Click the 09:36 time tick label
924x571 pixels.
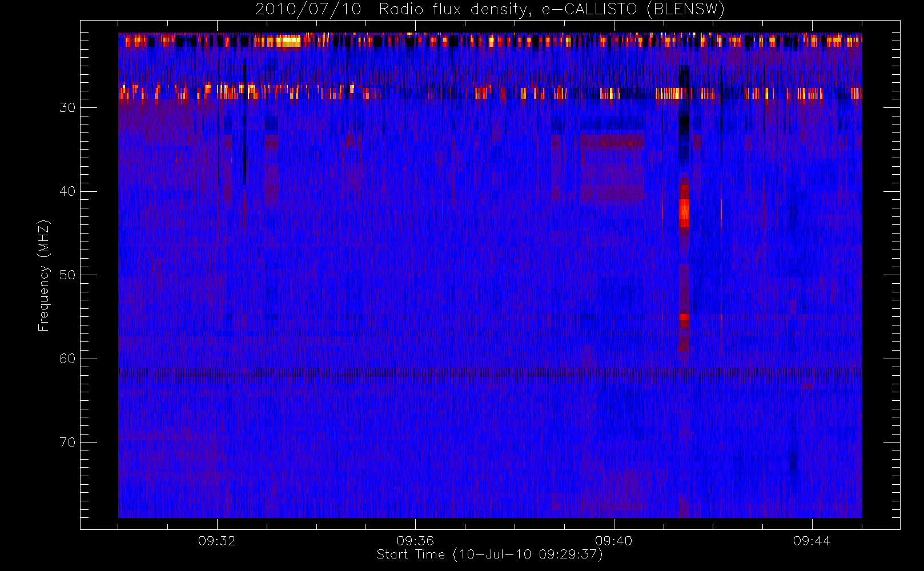(x=415, y=541)
